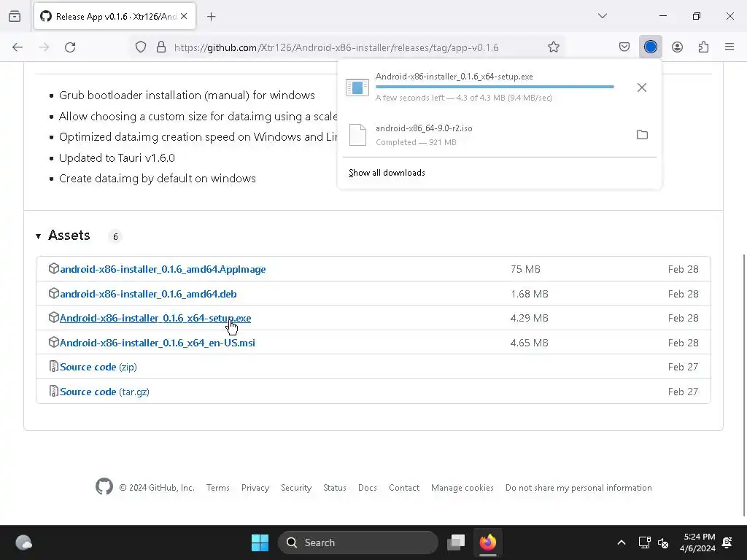Download android-x86-installer_0.1.6_amd64.deb

(x=148, y=294)
